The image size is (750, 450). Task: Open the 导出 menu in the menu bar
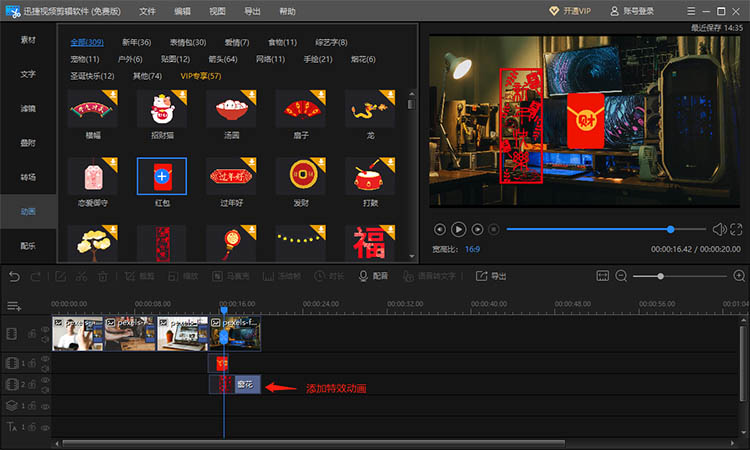point(252,11)
